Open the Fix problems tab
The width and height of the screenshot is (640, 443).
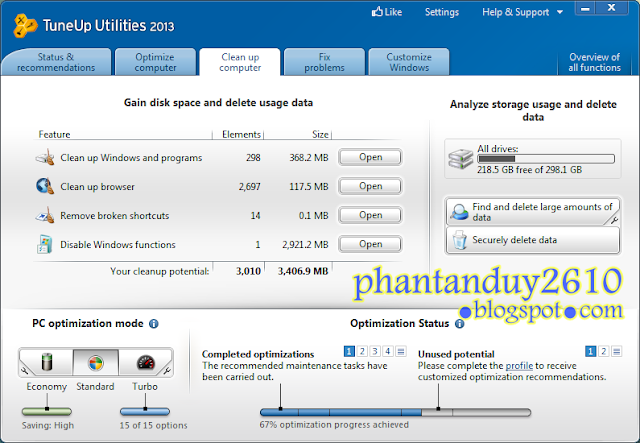[324, 62]
